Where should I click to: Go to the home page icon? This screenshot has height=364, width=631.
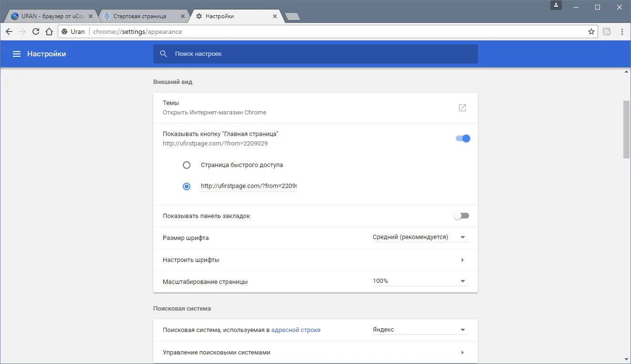tap(49, 31)
